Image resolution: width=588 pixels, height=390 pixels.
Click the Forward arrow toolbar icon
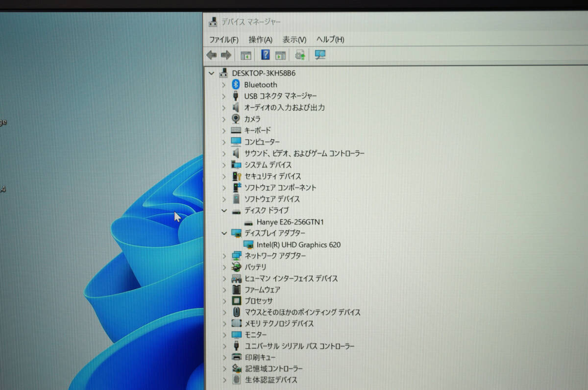(226, 55)
